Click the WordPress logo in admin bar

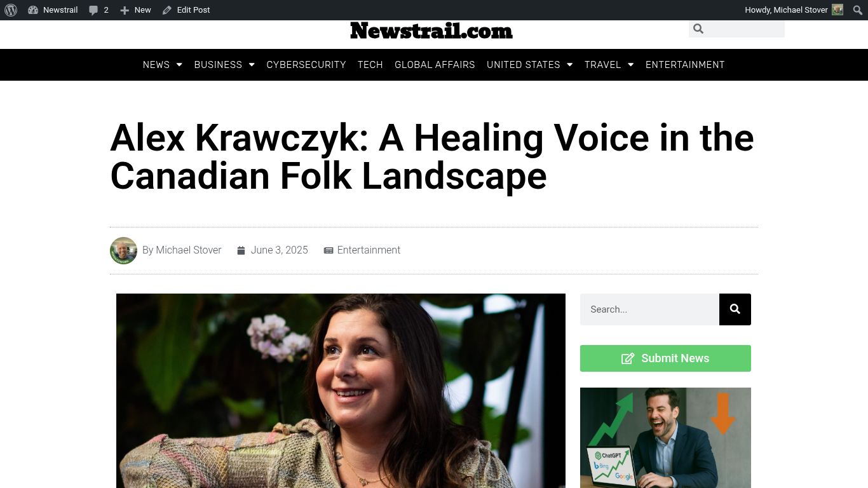point(11,10)
